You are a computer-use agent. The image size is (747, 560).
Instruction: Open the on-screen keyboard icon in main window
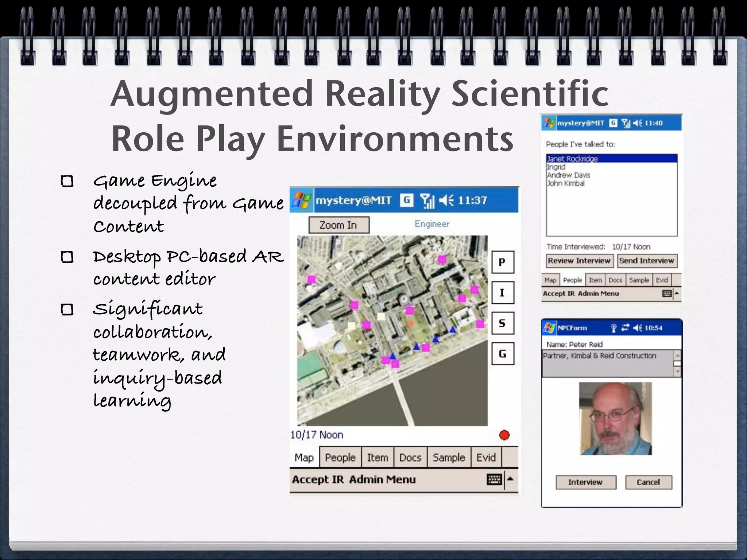[494, 479]
